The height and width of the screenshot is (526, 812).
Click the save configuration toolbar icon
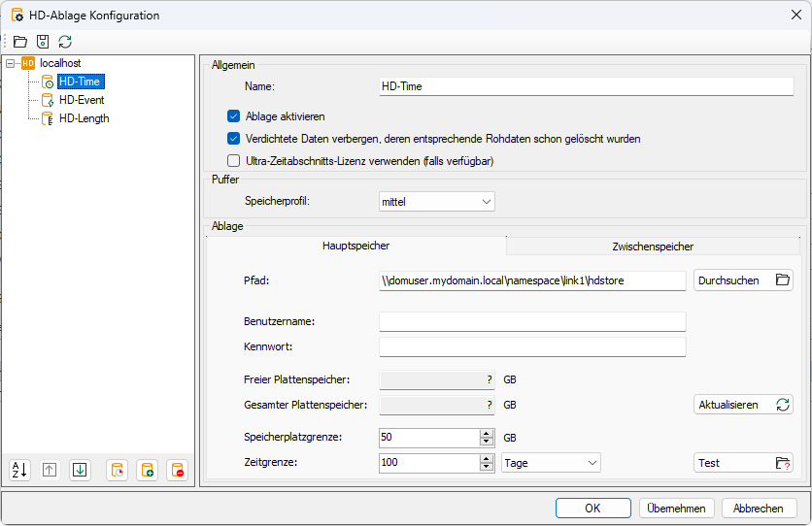tap(43, 42)
